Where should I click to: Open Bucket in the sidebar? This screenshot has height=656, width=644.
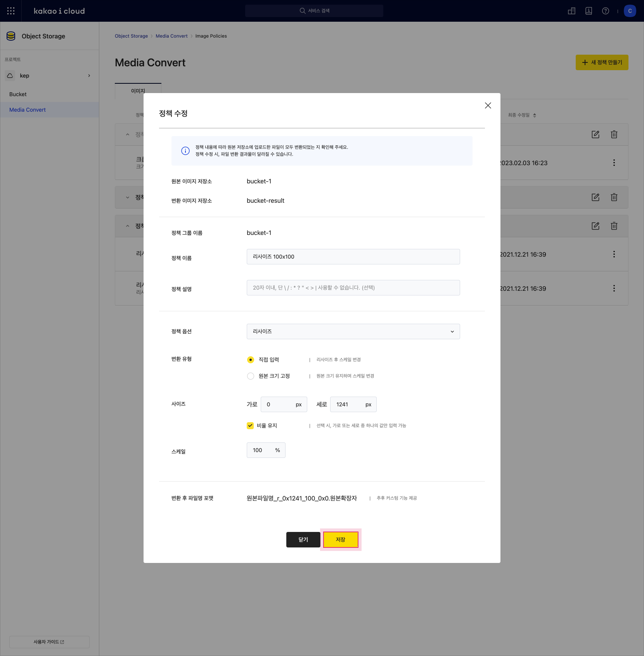coord(50,94)
